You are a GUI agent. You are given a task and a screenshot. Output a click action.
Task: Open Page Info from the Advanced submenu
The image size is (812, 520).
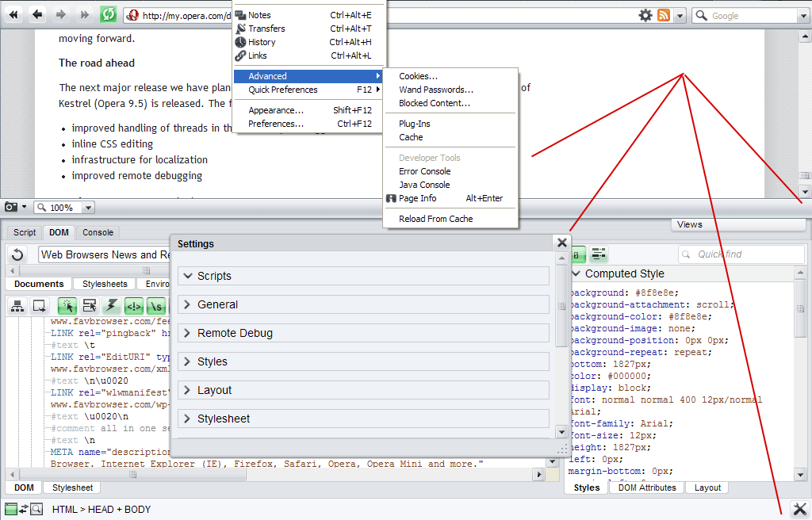417,198
